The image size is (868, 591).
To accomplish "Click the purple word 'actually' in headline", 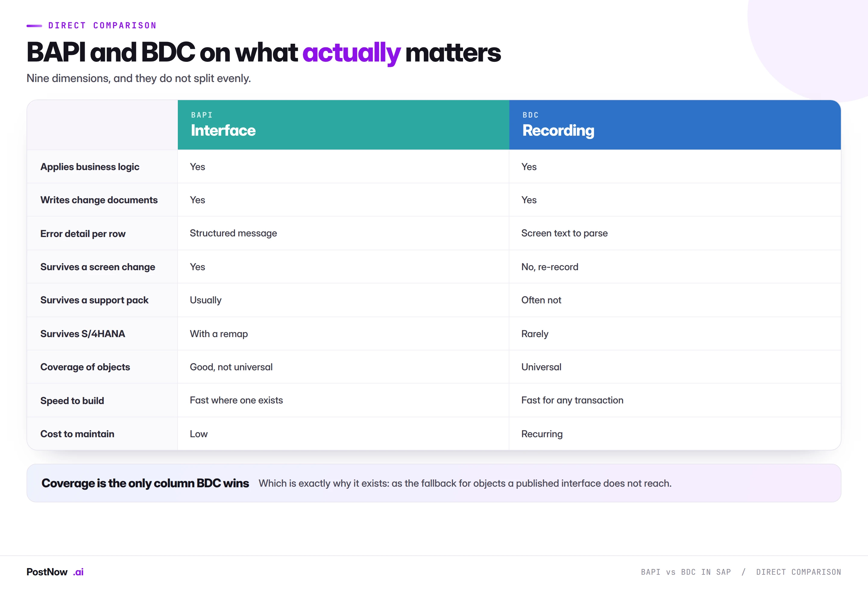I will pos(351,53).
